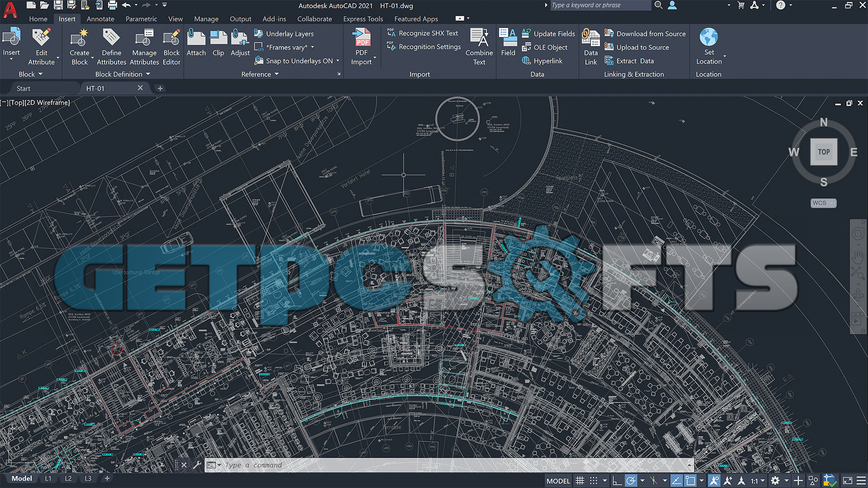The width and height of the screenshot is (868, 488).
Task: Open from Web & Mobile icon
Action: [85, 5]
